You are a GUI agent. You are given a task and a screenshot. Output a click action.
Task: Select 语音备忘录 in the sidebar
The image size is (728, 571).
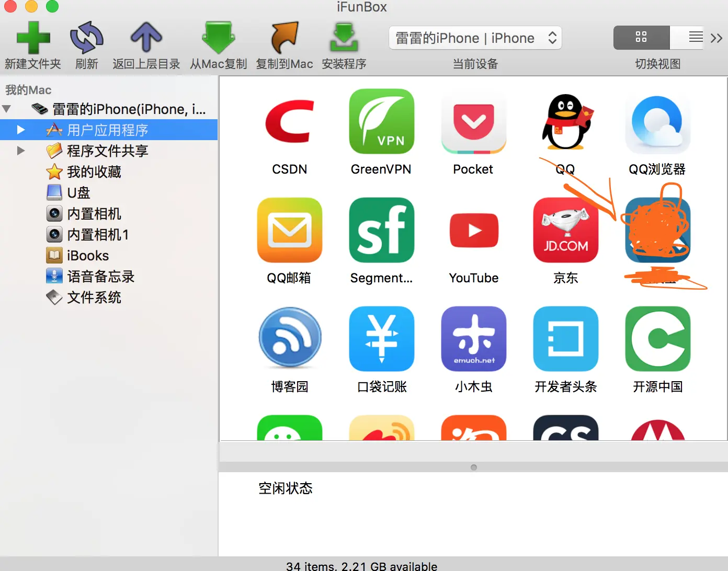(x=109, y=276)
